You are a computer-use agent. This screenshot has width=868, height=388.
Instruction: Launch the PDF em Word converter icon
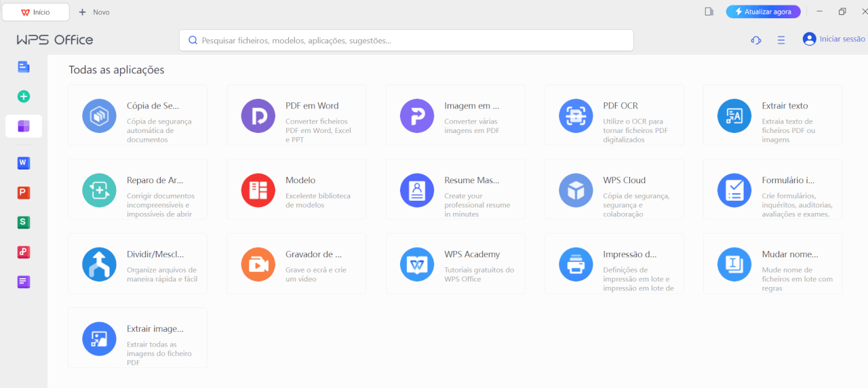[x=258, y=115]
